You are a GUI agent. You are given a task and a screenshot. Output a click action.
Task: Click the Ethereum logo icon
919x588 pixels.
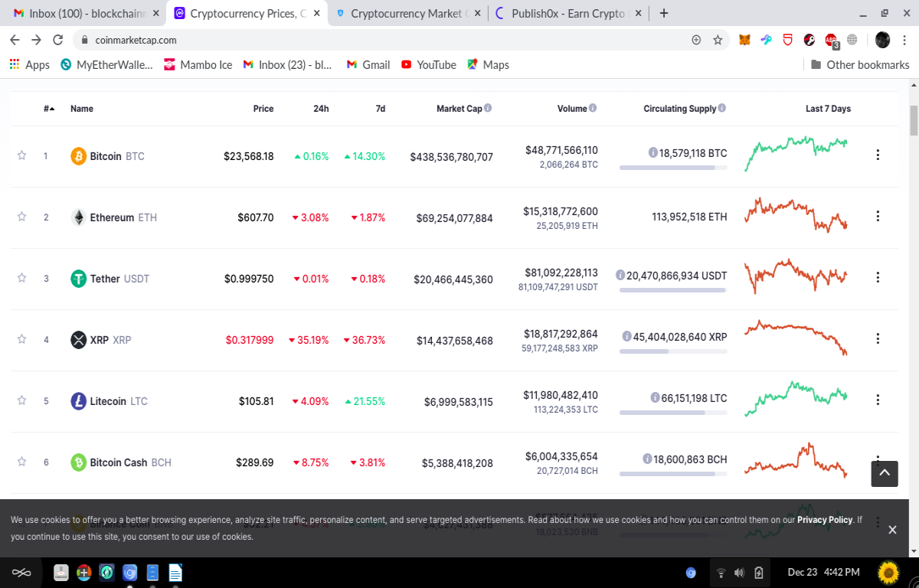point(78,217)
